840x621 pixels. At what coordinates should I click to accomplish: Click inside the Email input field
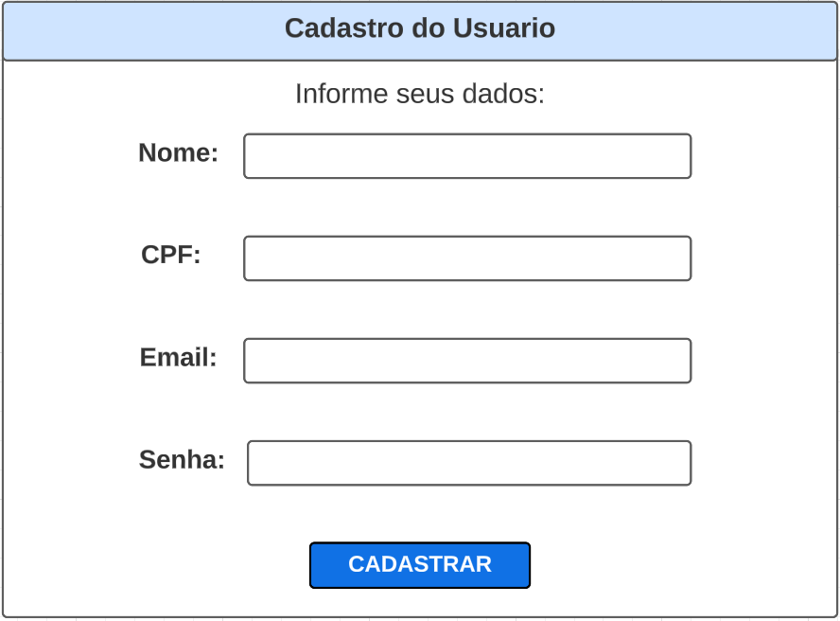[x=466, y=360]
